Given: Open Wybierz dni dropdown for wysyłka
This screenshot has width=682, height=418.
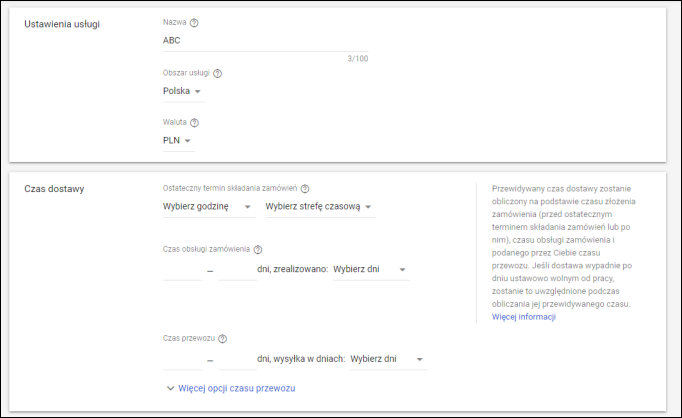Looking at the screenshot, I should point(388,358).
